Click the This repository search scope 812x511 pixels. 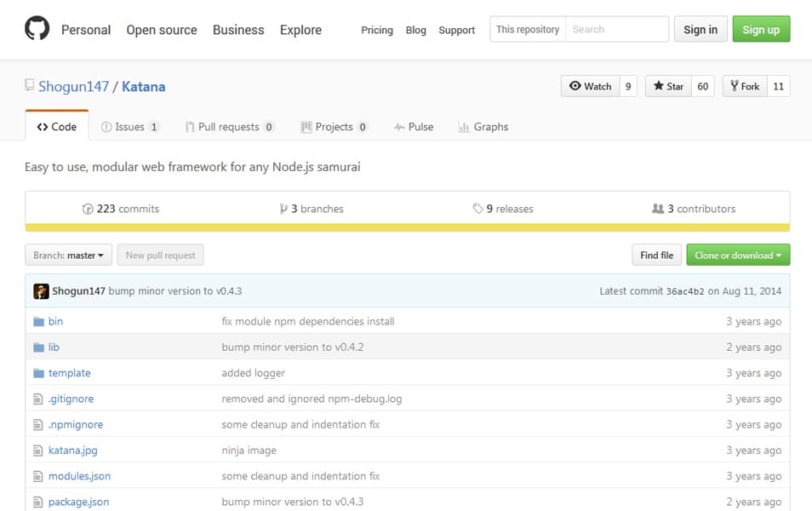(528, 29)
